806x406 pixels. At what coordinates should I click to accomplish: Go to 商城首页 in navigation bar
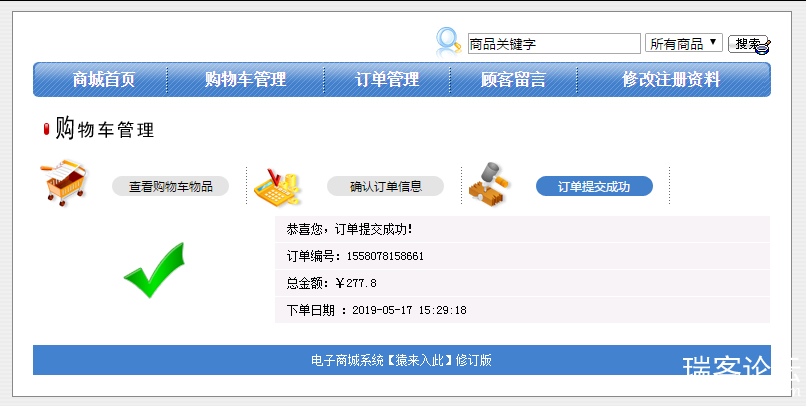point(104,80)
